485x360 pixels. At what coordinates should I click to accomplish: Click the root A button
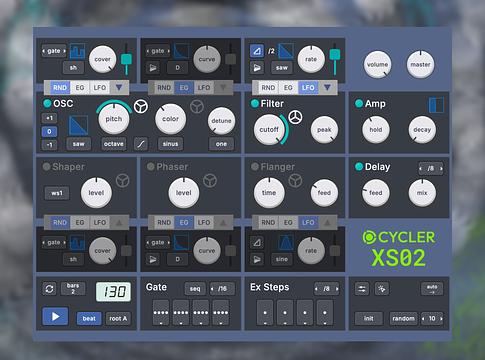click(118, 318)
